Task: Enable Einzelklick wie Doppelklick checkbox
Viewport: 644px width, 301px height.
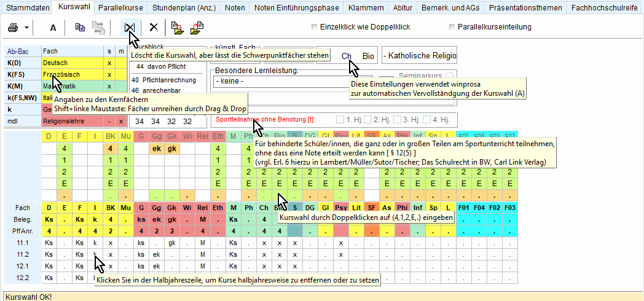Action: point(315,27)
